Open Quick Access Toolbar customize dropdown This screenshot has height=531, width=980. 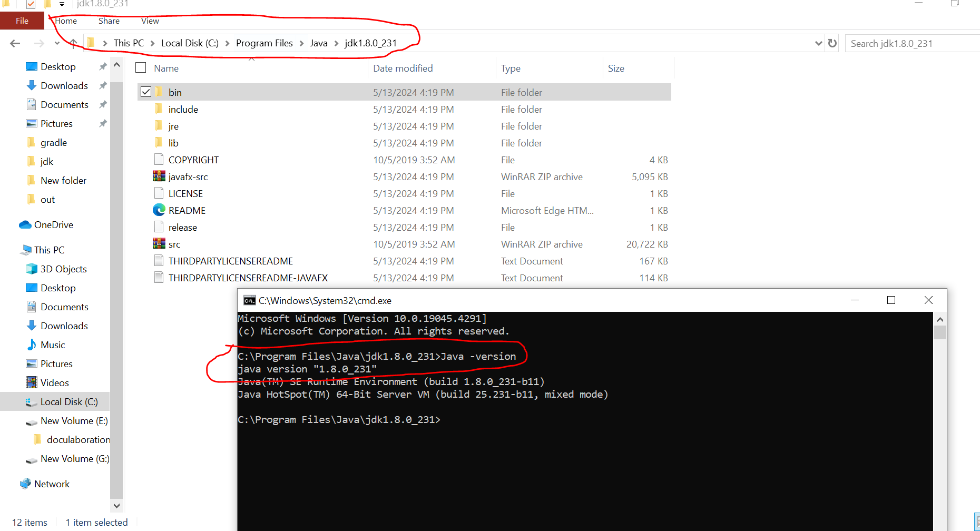(62, 4)
